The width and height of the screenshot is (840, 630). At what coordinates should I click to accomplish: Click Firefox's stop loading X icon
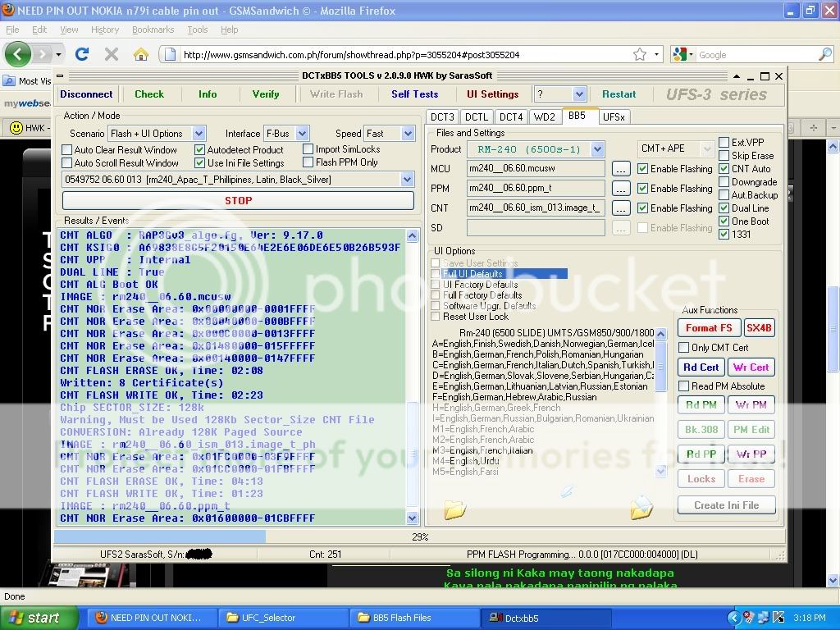click(x=112, y=54)
